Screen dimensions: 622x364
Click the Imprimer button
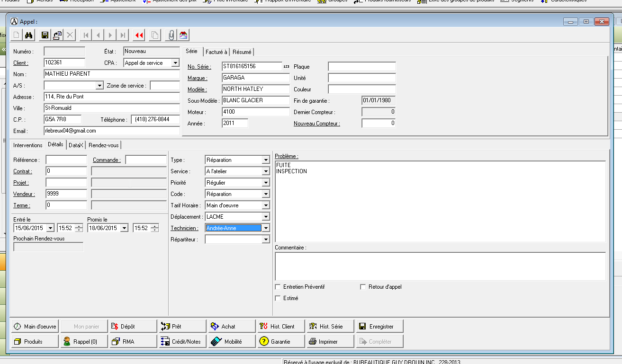[x=330, y=341]
